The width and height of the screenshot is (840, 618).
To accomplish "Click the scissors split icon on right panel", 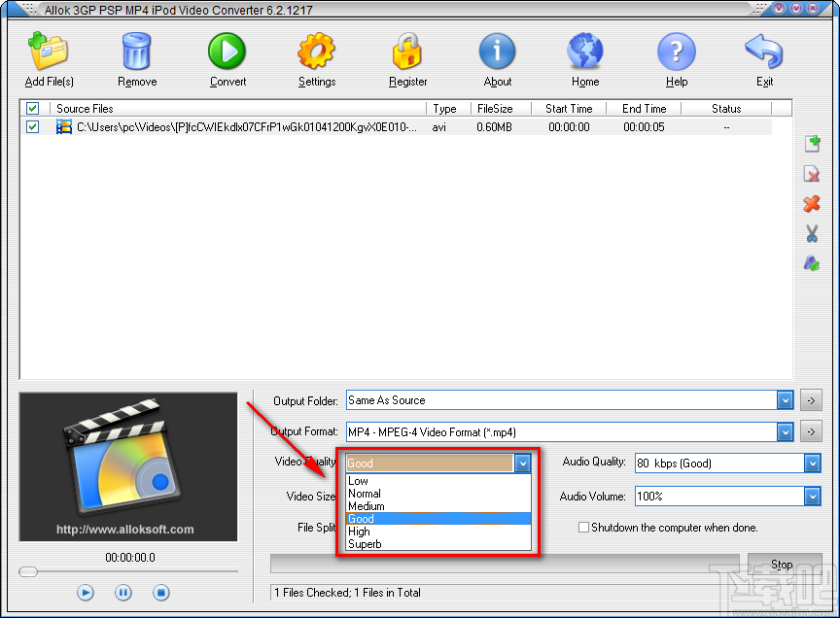I will pos(812,233).
